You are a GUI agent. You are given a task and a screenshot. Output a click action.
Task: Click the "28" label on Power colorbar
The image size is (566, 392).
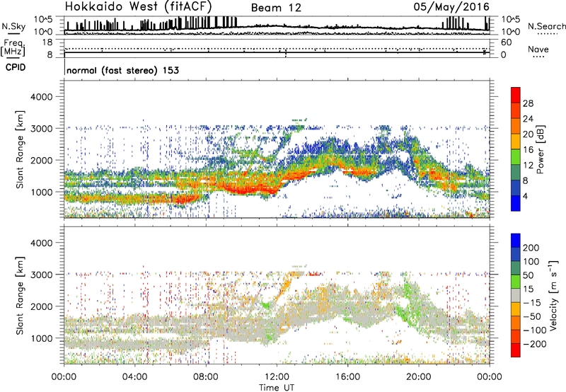pyautogui.click(x=528, y=103)
